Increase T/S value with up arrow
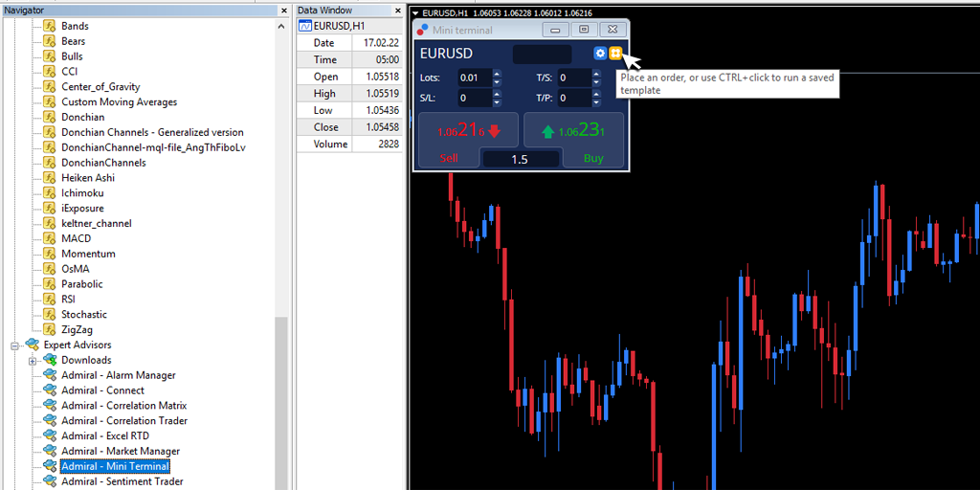The height and width of the screenshot is (490, 980). 596,75
